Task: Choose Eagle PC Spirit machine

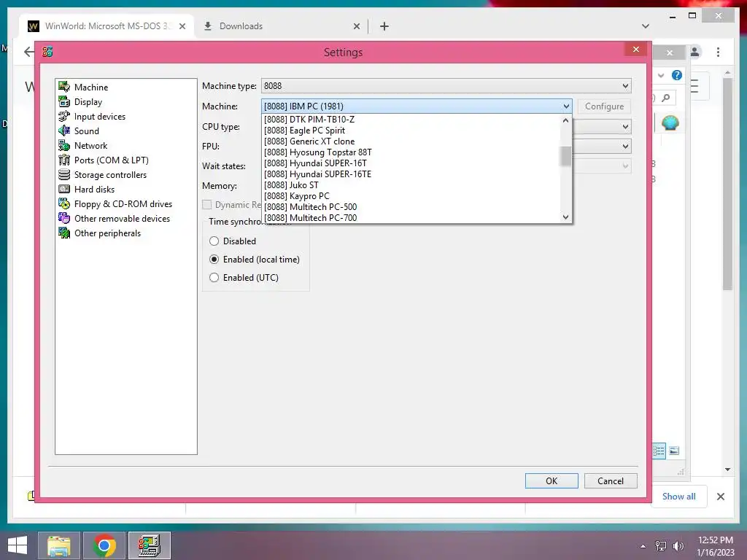Action: [x=411, y=131]
